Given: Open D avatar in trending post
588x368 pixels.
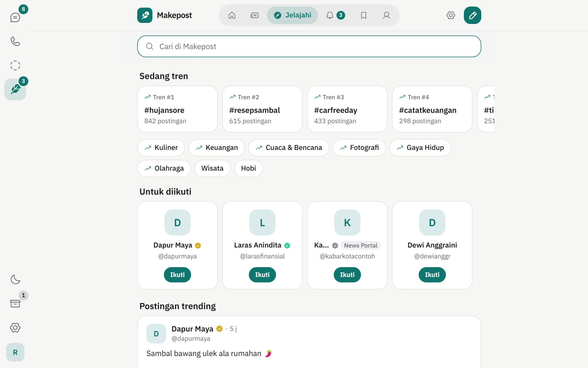Looking at the screenshot, I should pos(156,334).
